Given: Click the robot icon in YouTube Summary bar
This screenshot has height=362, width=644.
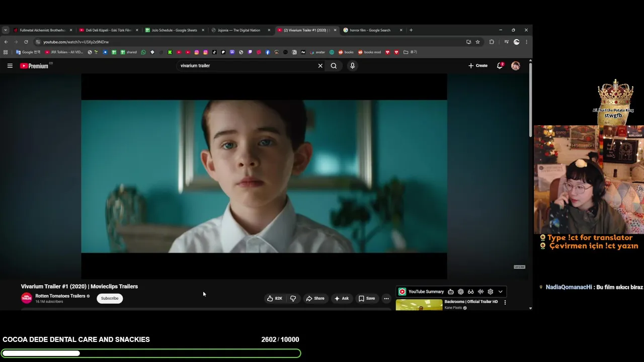Looking at the screenshot, I should pyautogui.click(x=451, y=292).
